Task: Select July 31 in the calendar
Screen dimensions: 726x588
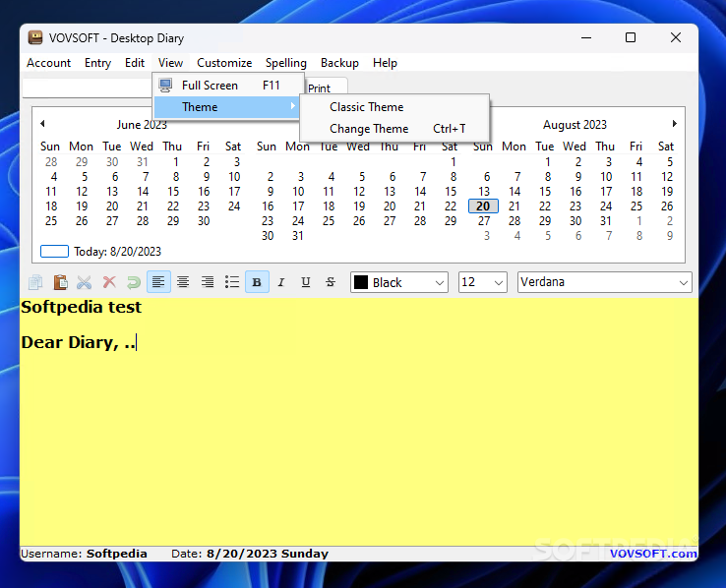Action: pos(298,236)
